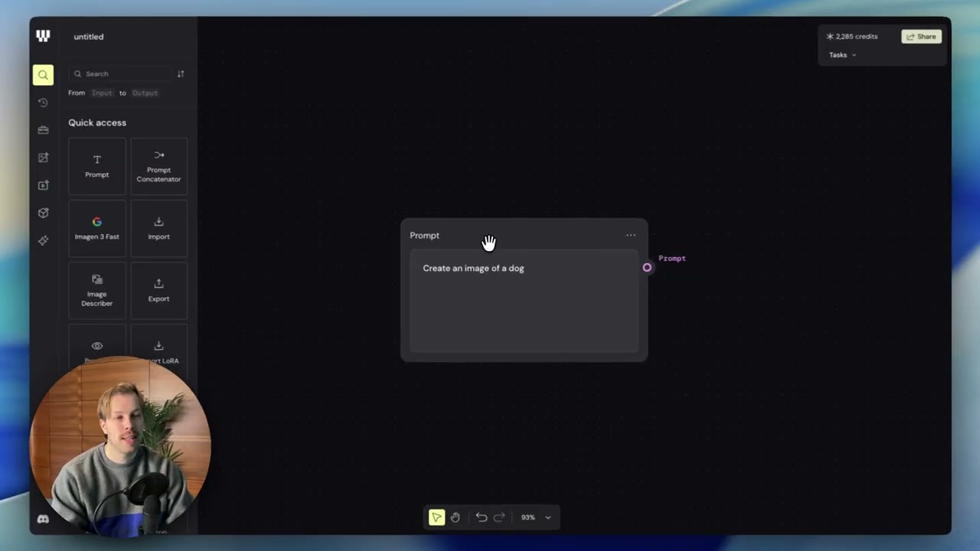The width and height of the screenshot is (980, 551).
Task: Expand the 93% zoom dropdown
Action: (x=536, y=517)
